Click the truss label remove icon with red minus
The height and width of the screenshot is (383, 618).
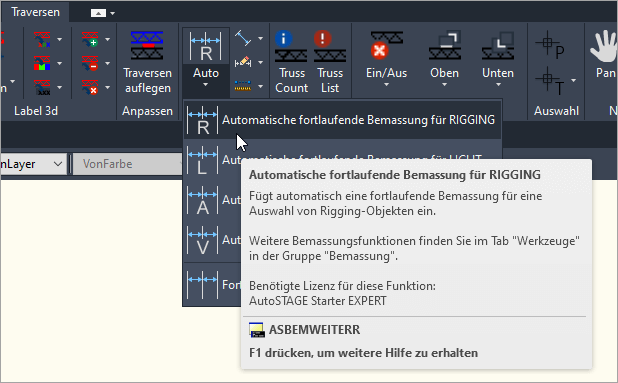tap(90, 63)
